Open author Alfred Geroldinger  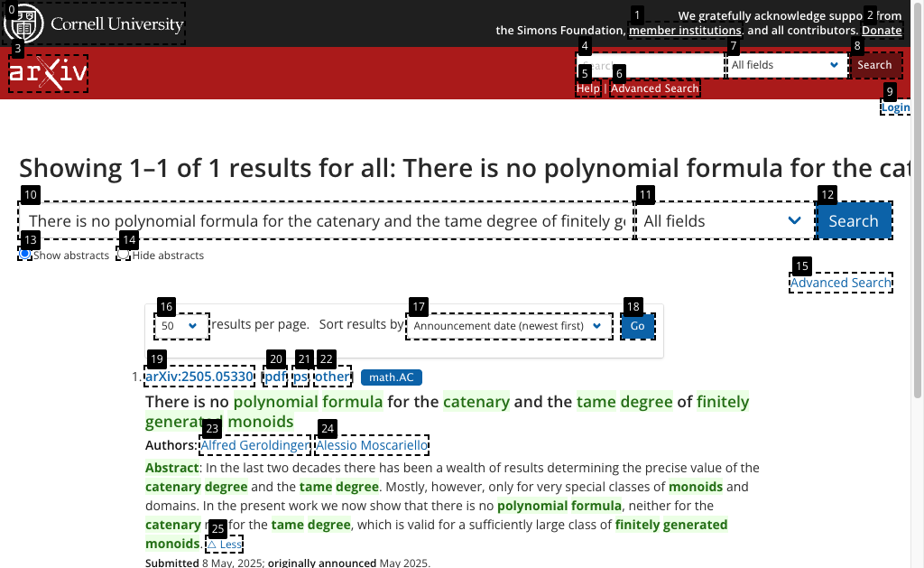[254, 445]
